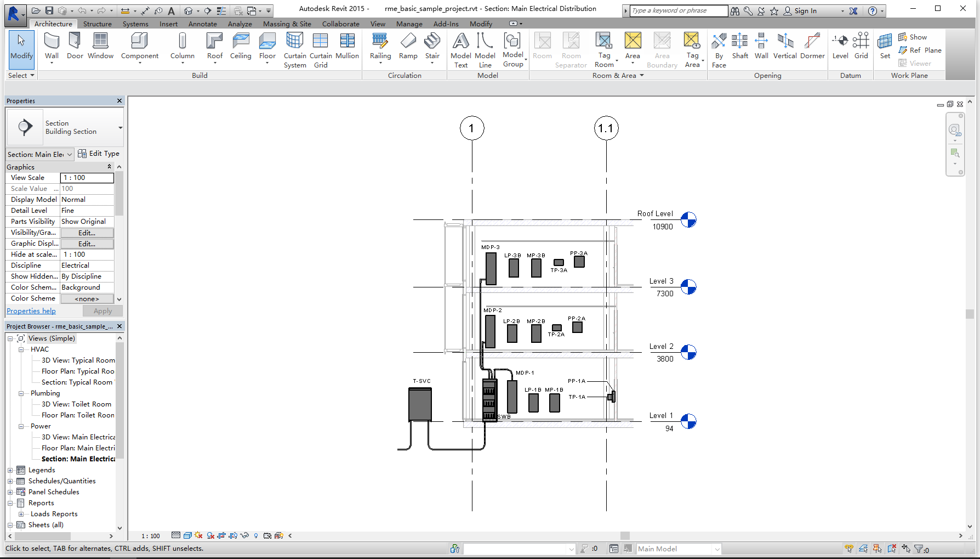Choose the Model Group tool
This screenshot has width=980, height=559.
click(x=513, y=50)
